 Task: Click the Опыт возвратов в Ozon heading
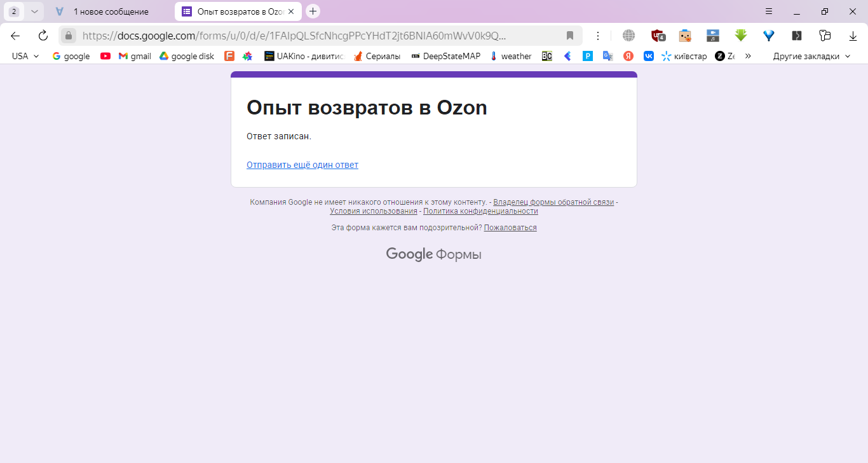tap(367, 107)
